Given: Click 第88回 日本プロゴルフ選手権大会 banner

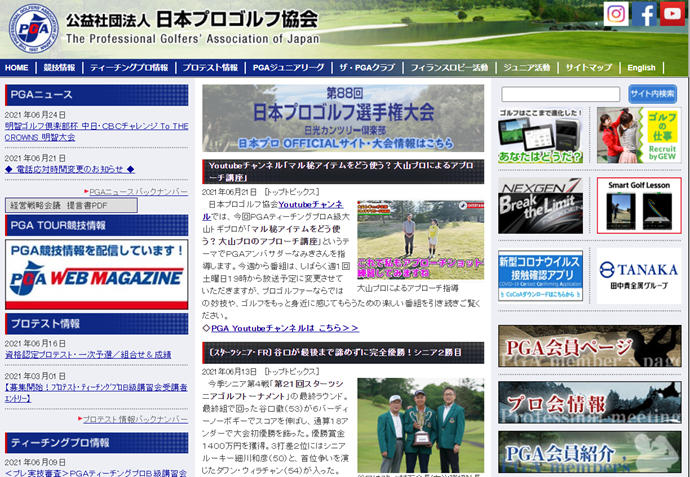Looking at the screenshot, I should tap(343, 118).
